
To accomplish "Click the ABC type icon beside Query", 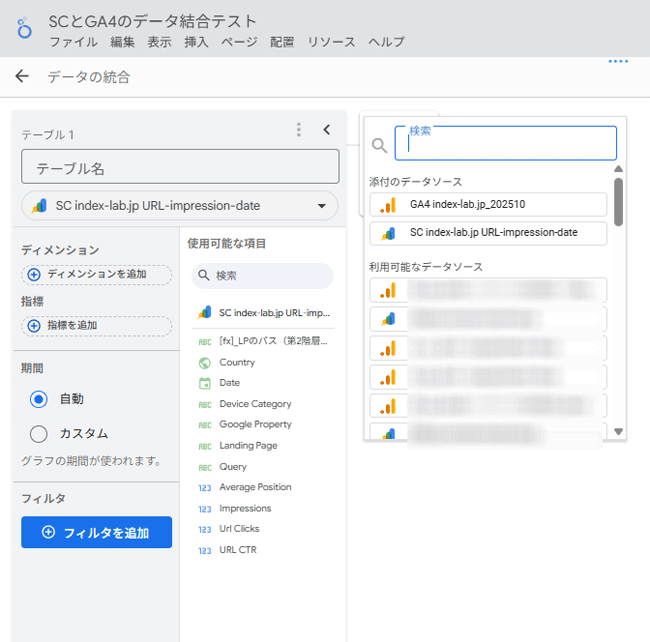I will click(205, 468).
